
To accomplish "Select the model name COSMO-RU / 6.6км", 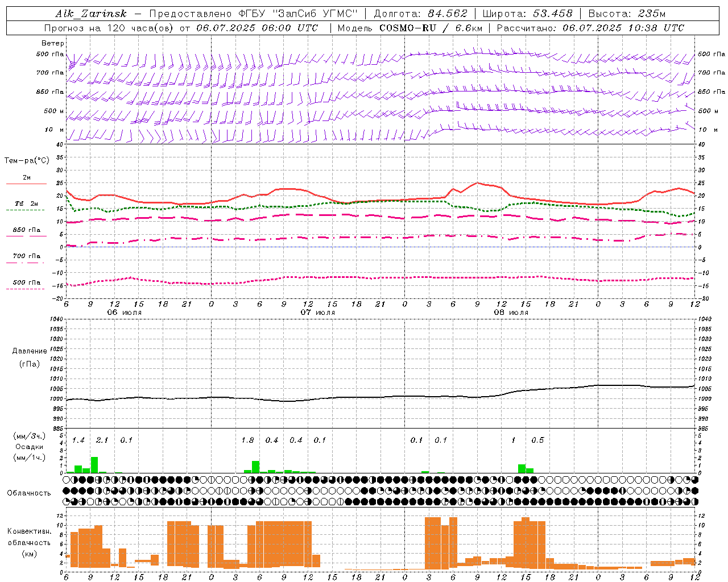I will (x=431, y=28).
